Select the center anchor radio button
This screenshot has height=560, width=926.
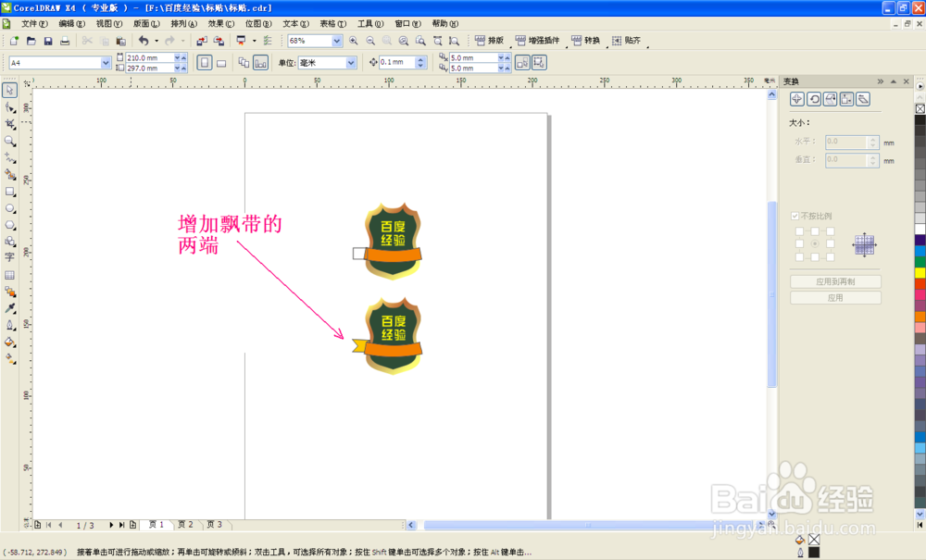pos(815,243)
